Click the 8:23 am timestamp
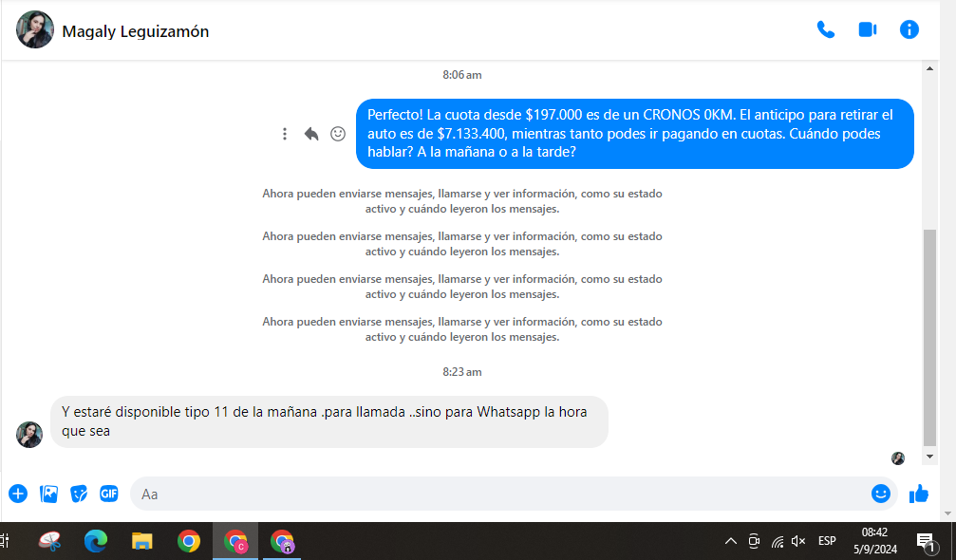Image resolution: width=956 pixels, height=560 pixels. pos(462,372)
